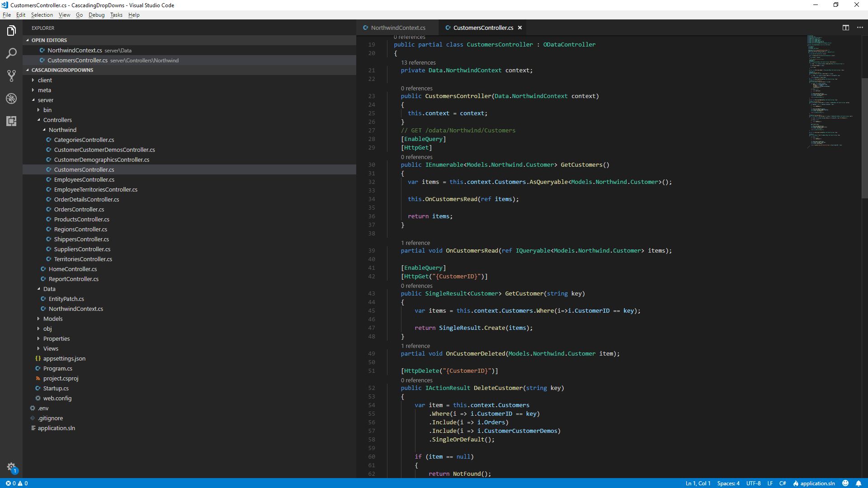Select the Extensions icon in activity bar

coord(11,121)
